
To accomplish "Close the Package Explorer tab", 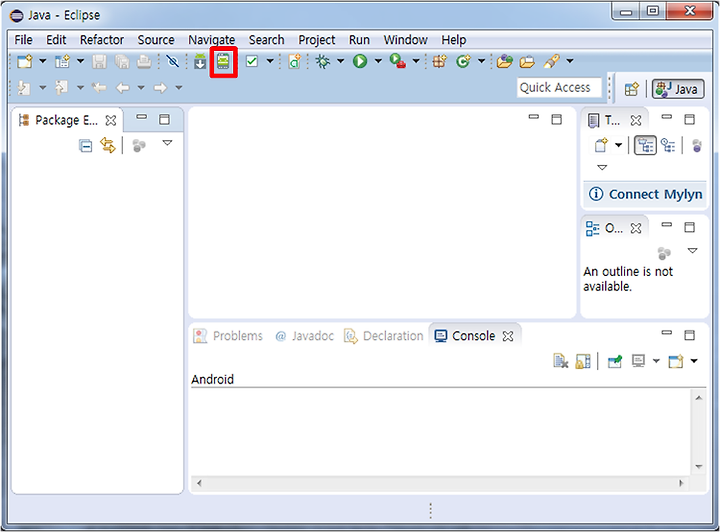I will click(111, 121).
